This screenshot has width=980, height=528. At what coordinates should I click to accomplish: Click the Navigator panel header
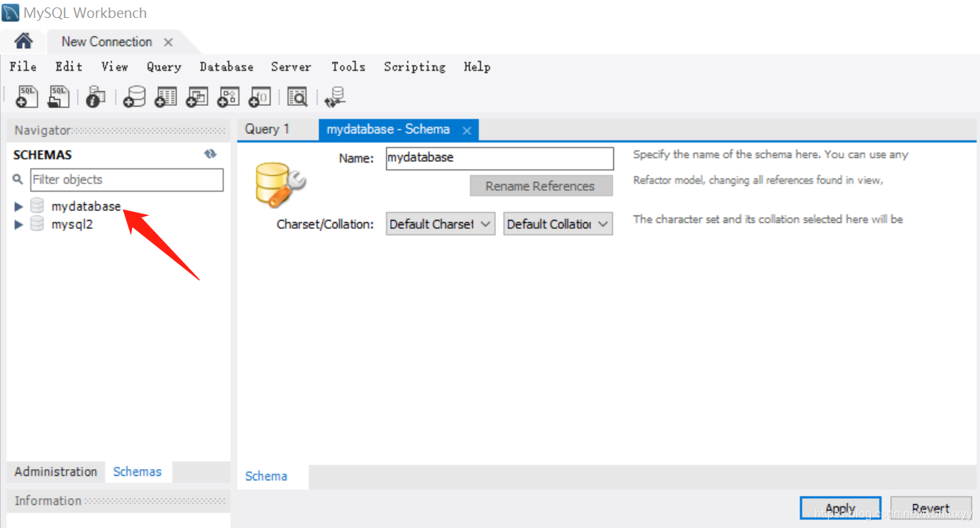[119, 130]
